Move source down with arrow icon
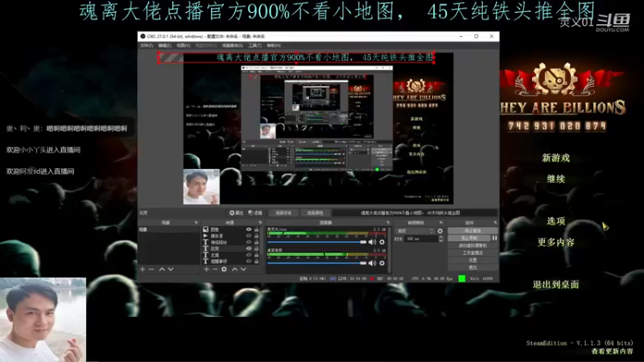644x362 pixels. (x=243, y=269)
